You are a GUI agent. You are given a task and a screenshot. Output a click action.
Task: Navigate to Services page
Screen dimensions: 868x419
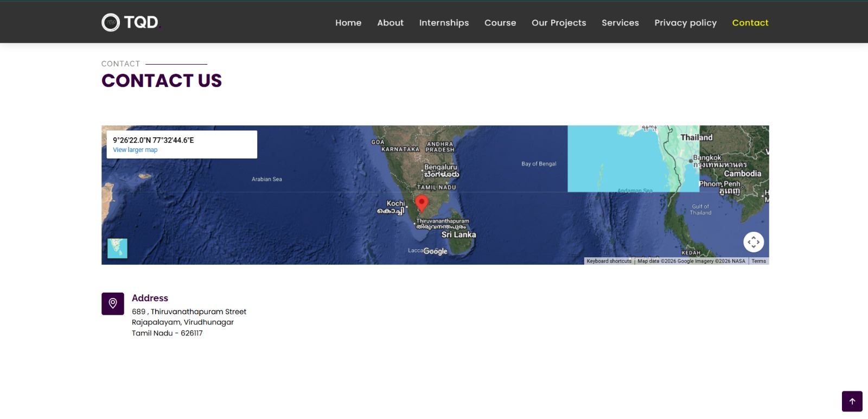[x=620, y=23]
